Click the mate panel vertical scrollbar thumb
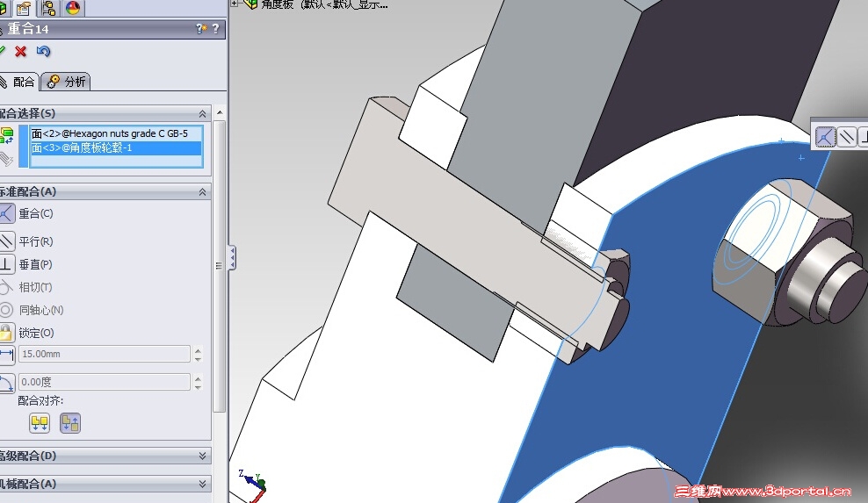Image resolution: width=868 pixels, height=503 pixels. tap(220, 266)
